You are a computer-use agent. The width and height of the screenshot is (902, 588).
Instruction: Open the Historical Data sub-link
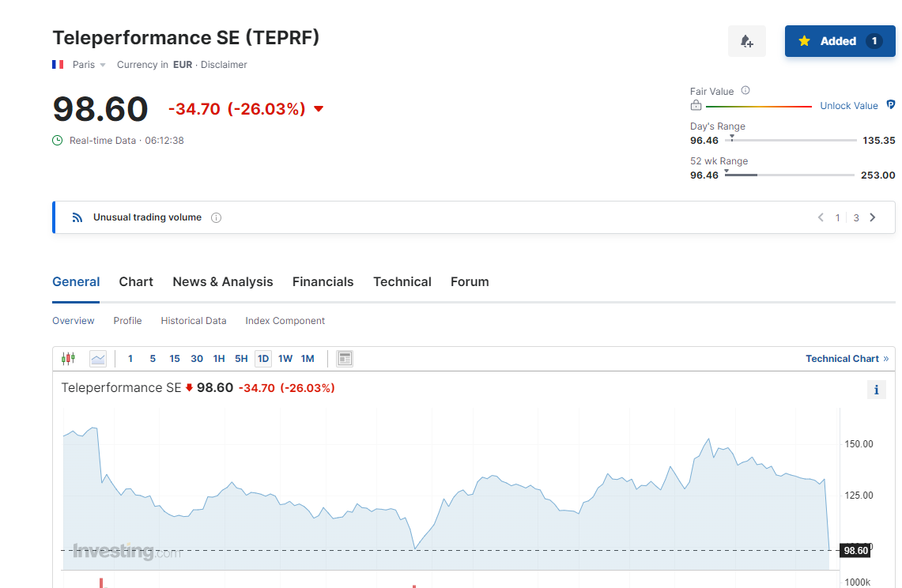[194, 321]
